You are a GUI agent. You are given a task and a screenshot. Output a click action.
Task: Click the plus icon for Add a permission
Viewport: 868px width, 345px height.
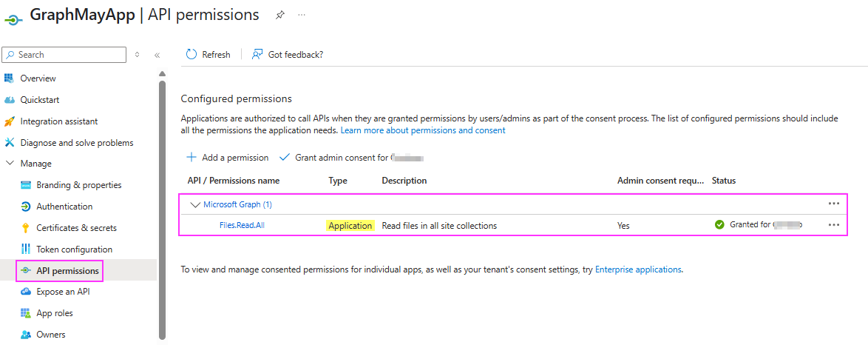click(x=191, y=158)
